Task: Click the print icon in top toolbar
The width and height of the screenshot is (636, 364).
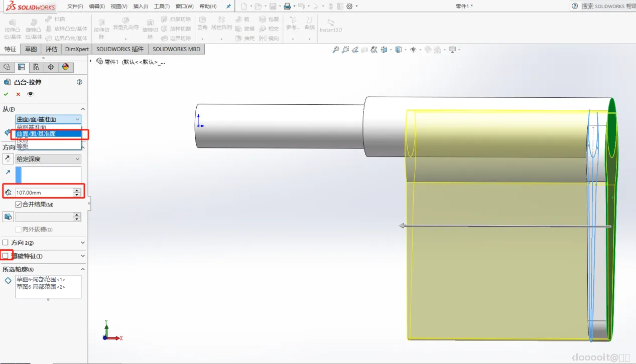Action: [x=287, y=7]
